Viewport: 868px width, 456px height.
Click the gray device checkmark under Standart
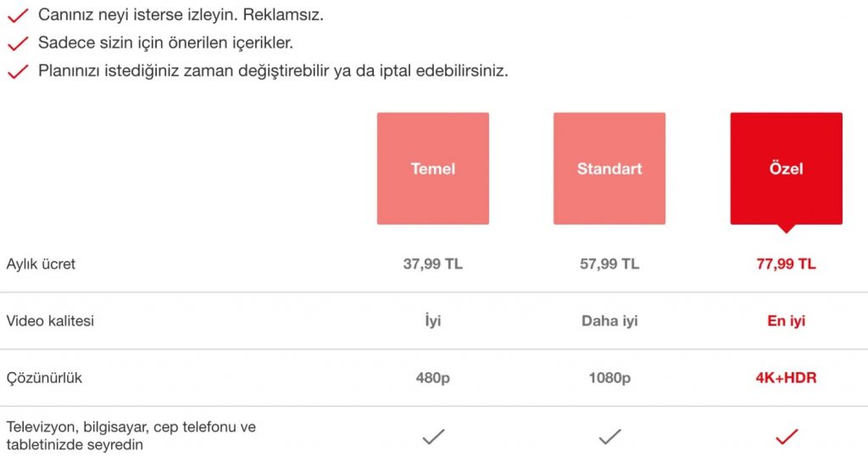(609, 437)
